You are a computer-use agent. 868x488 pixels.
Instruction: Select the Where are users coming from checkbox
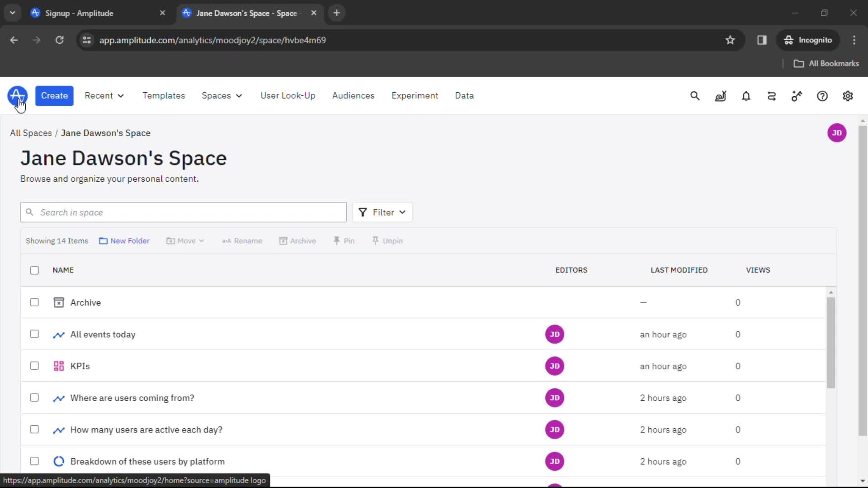pyautogui.click(x=34, y=398)
